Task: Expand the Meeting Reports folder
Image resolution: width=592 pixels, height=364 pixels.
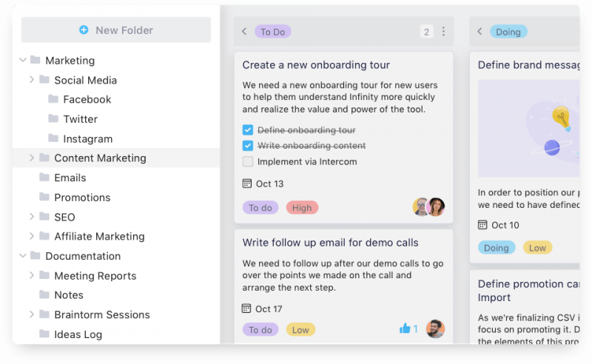Action: pyautogui.click(x=32, y=275)
